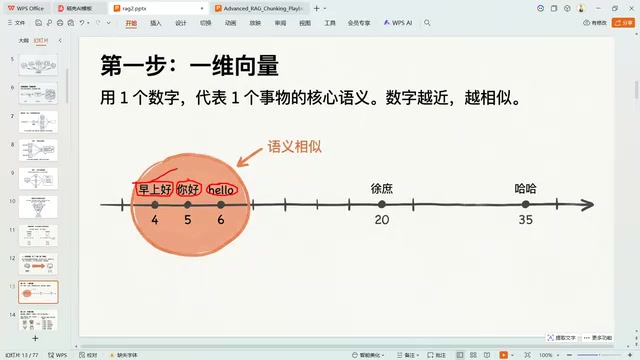Click the ribbon search magnifier icon

(427, 23)
